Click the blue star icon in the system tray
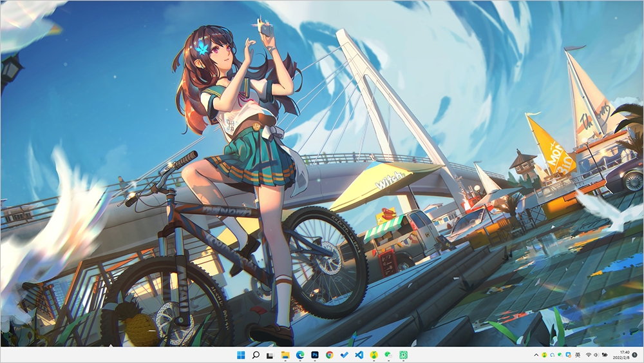Image resolution: width=644 pixels, height=363 pixels. point(569,355)
